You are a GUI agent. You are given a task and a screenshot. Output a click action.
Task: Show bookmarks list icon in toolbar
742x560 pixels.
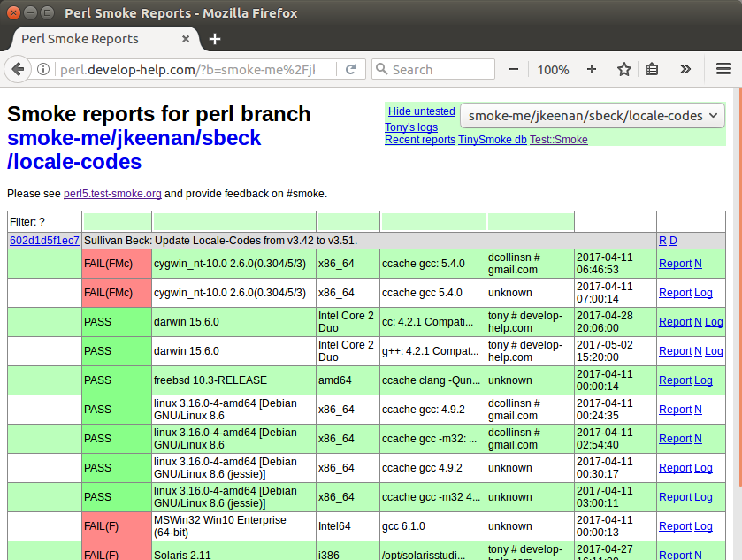point(653,69)
